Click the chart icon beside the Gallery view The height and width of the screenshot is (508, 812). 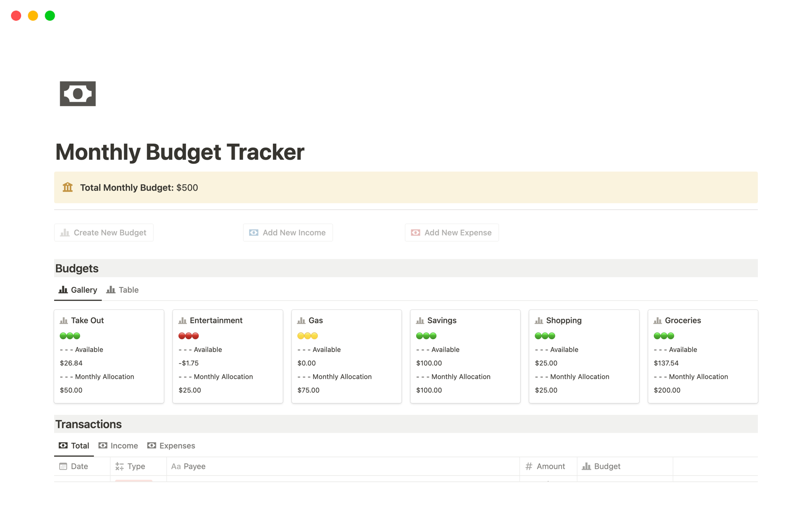[x=63, y=290]
